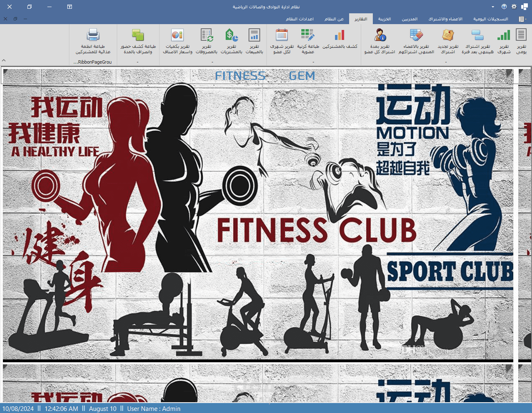Print diet plans for subscribers
532x413 pixels.
point(93,41)
